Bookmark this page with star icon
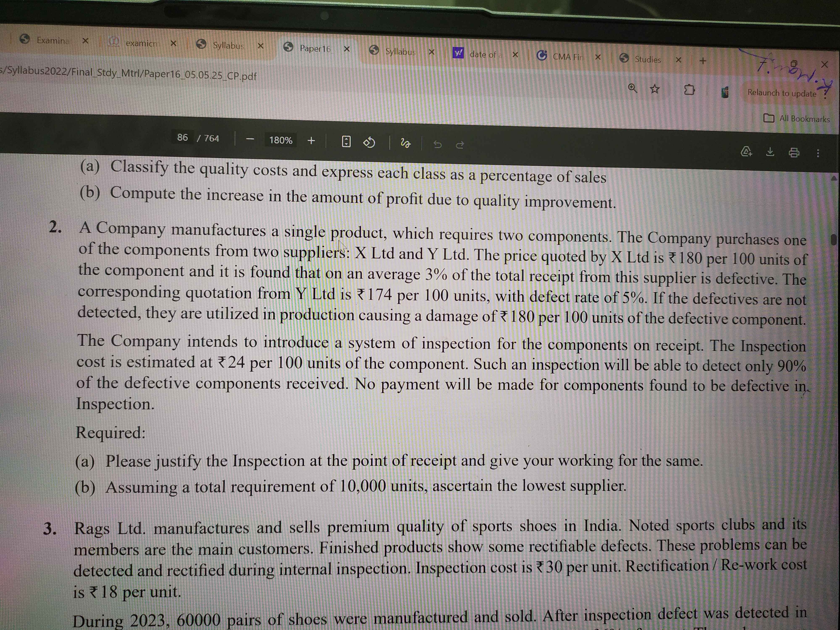The image size is (840, 630). pos(654,89)
